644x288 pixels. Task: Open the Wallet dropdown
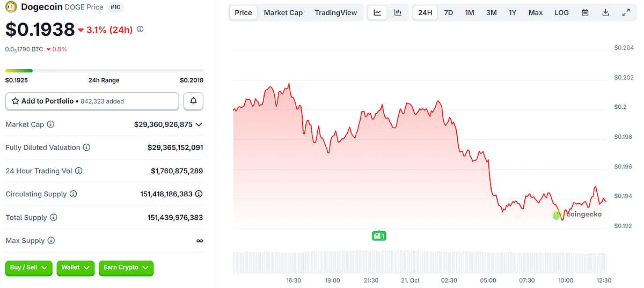click(76, 268)
